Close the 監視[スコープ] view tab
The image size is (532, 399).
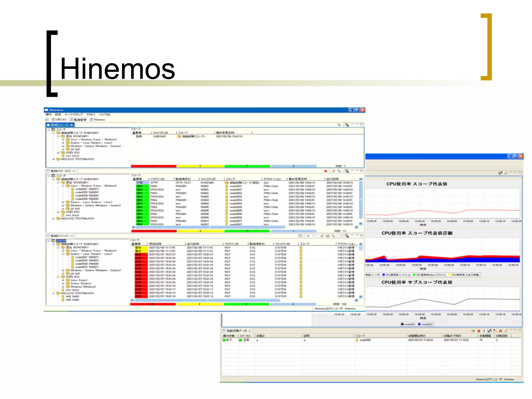[72, 125]
